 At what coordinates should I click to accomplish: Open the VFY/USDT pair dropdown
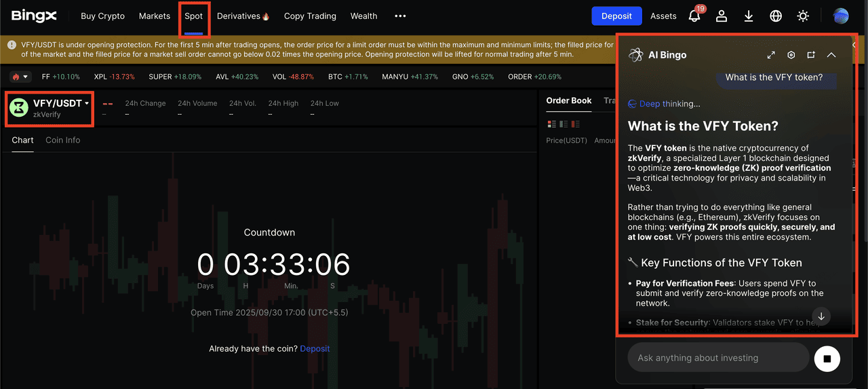tap(87, 104)
